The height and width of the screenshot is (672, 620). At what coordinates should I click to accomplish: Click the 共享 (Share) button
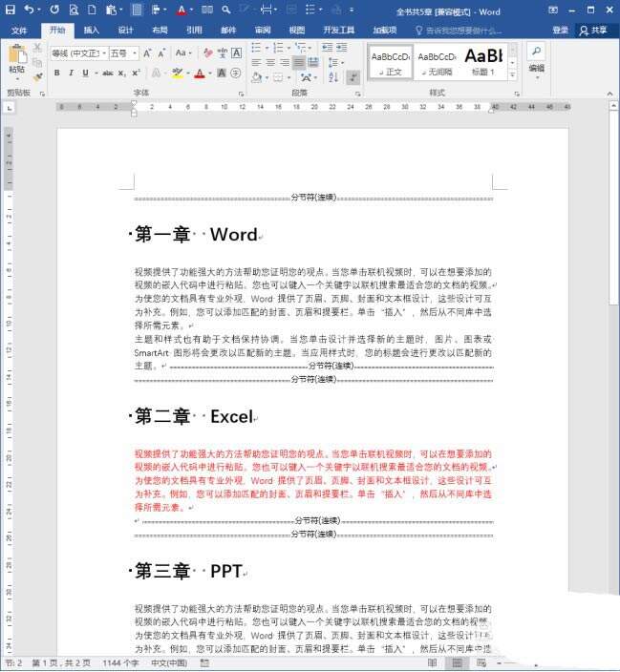point(592,30)
